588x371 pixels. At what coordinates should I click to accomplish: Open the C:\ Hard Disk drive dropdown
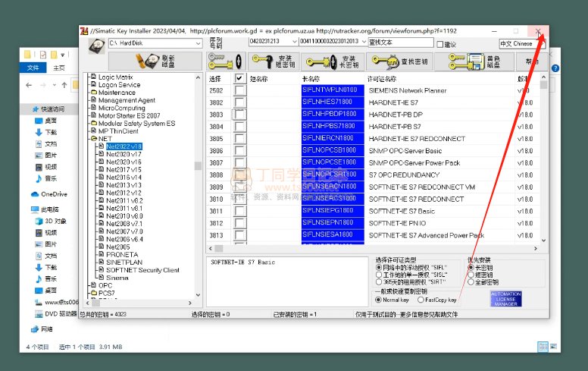tap(199, 43)
